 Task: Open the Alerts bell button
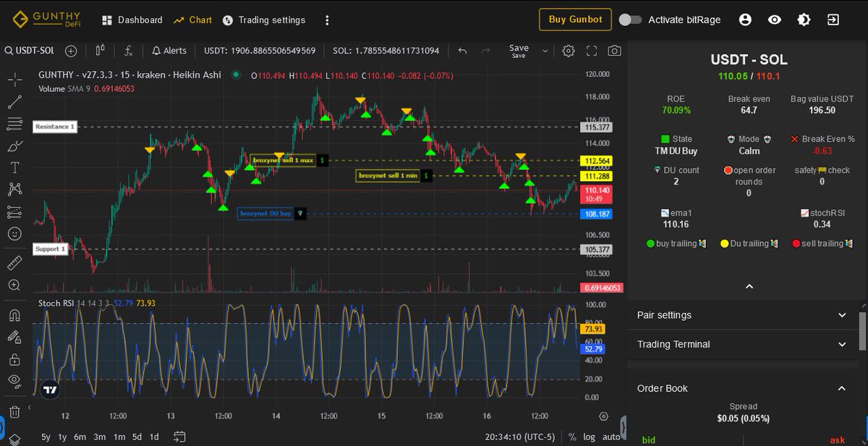point(169,51)
